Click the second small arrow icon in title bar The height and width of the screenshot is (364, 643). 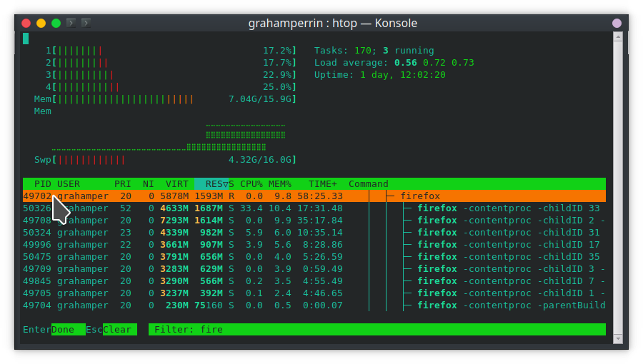[86, 23]
